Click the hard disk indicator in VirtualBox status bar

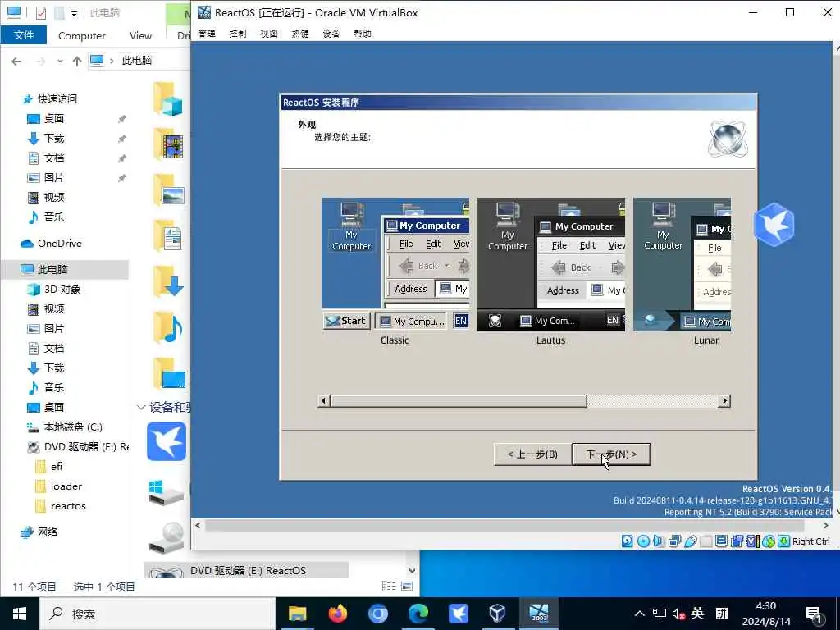(627, 541)
